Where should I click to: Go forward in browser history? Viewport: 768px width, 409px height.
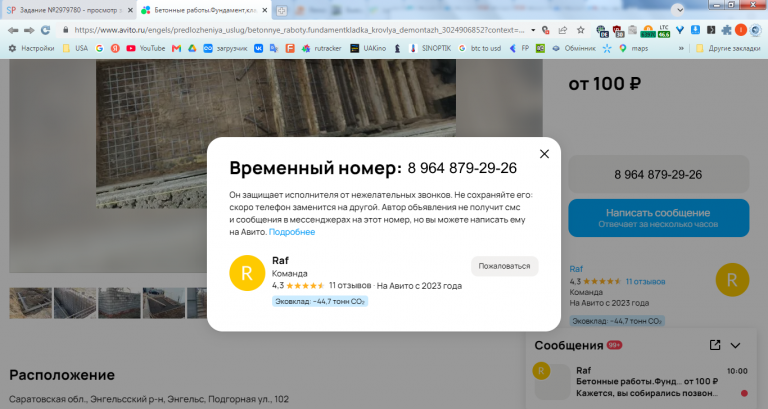pos(29,30)
